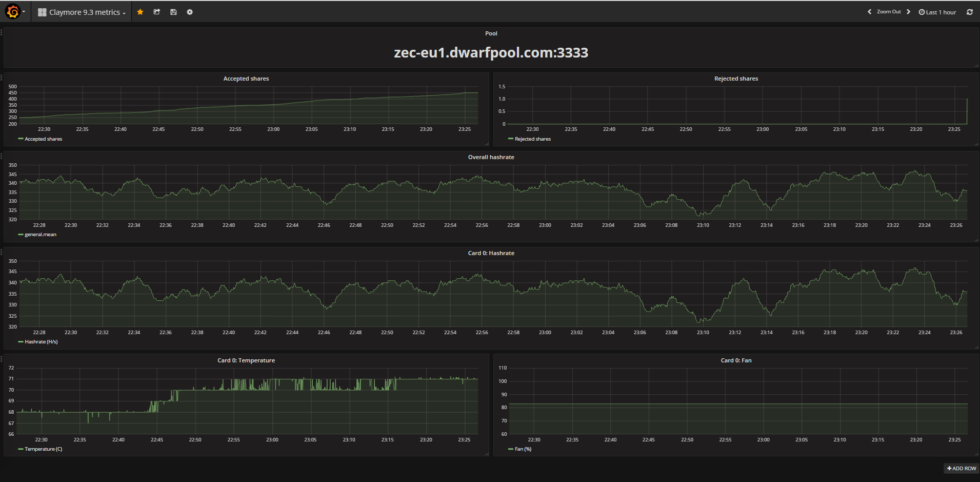Open the Card 0: Fan panel menu

point(736,360)
